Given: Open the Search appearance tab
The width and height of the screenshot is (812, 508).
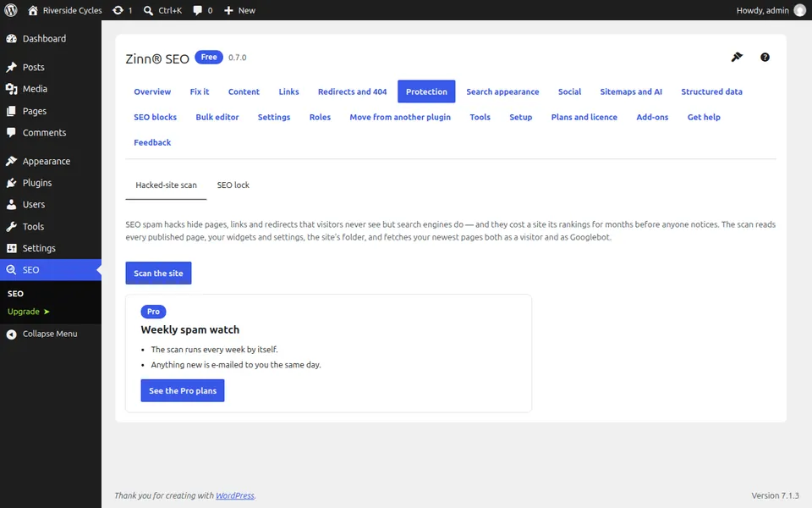Looking at the screenshot, I should [502, 91].
